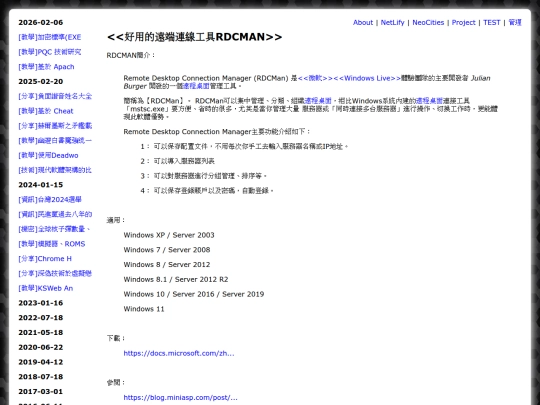The width and height of the screenshot is (540, 405).
Task: Click the line starting 'Remote Desktop Connection Manager主要功能'
Action: pos(217,132)
